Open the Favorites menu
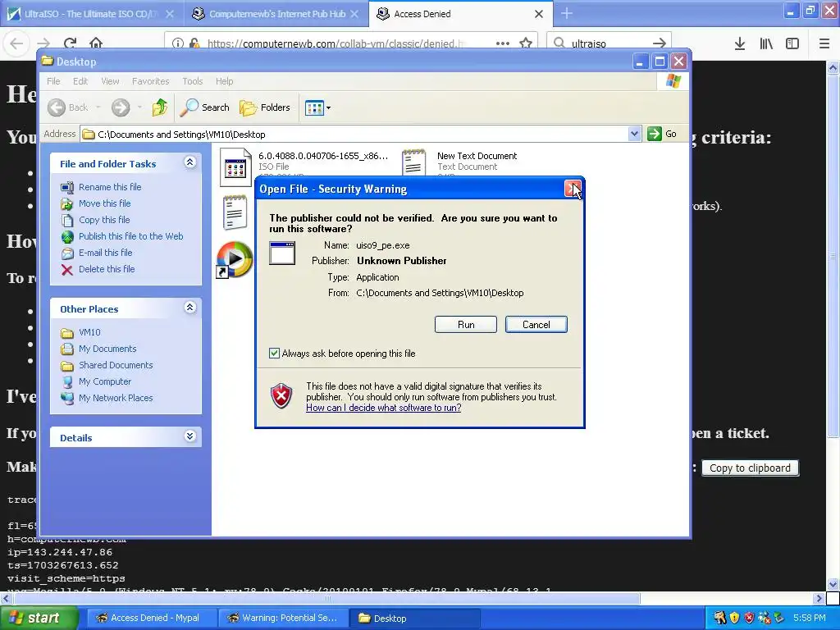840x630 pixels. tap(151, 81)
